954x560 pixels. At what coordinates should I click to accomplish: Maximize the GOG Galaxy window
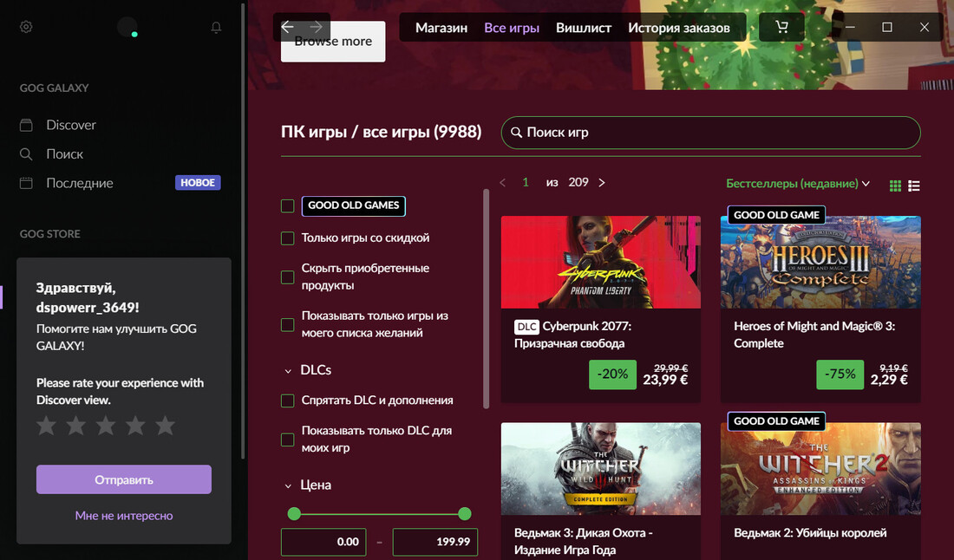pos(887,28)
